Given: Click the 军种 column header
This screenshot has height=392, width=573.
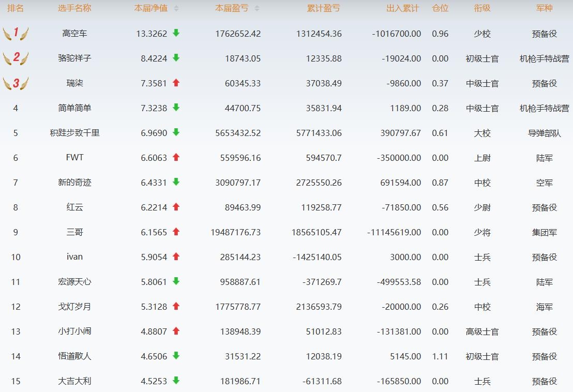Looking at the screenshot, I should pyautogui.click(x=544, y=9).
